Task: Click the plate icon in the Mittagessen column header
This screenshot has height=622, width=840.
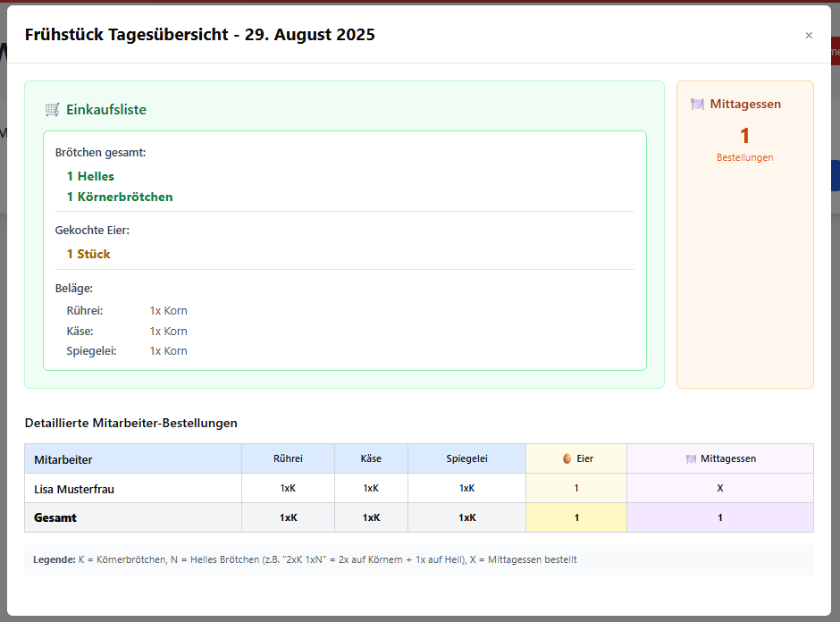Action: tap(691, 458)
